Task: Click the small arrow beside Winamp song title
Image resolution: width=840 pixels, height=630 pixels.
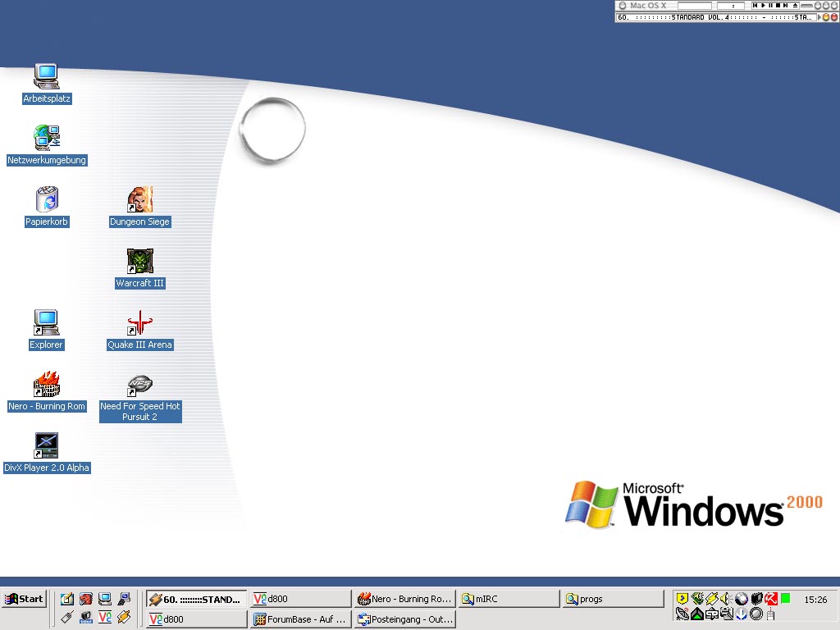Action: click(819, 17)
